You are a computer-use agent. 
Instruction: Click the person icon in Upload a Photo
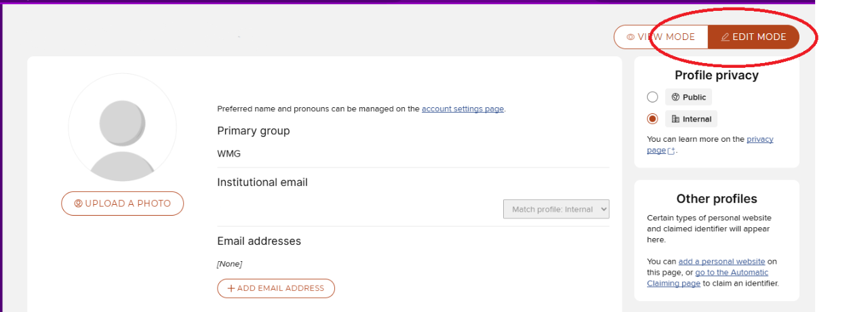(78, 203)
